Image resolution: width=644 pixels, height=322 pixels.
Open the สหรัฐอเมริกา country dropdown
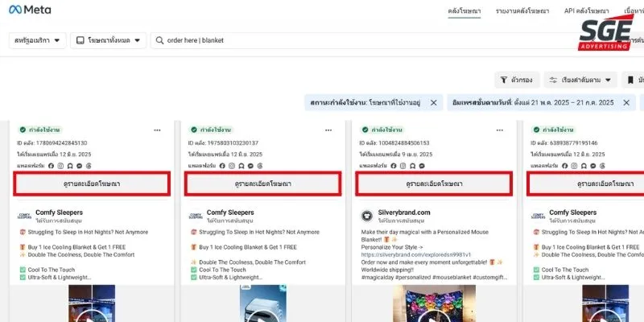click(37, 40)
